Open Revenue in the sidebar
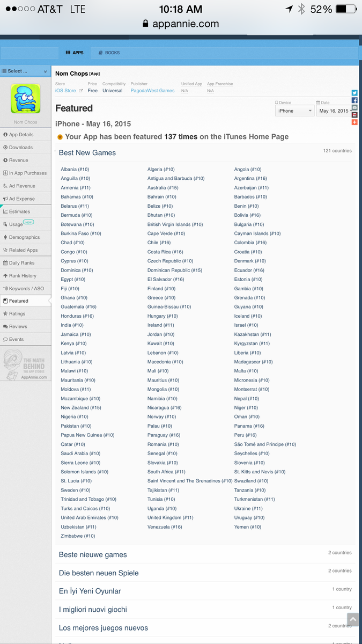The height and width of the screenshot is (644, 362). click(25, 160)
